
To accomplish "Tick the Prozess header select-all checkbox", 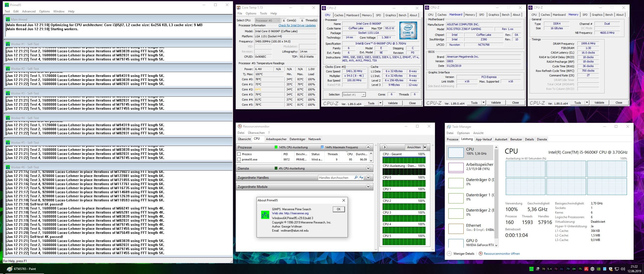I will click(239, 154).
